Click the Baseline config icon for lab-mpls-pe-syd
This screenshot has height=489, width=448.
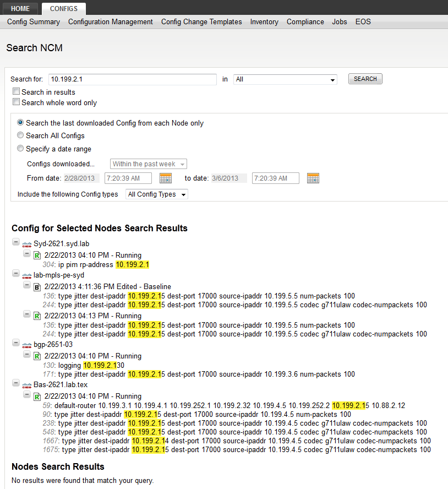pyautogui.click(x=37, y=286)
